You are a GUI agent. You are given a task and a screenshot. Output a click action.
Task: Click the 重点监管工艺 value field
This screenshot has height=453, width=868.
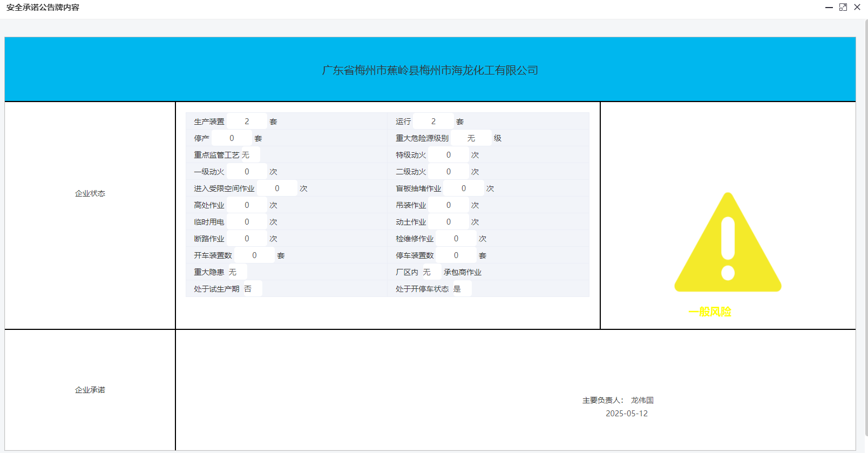249,155
